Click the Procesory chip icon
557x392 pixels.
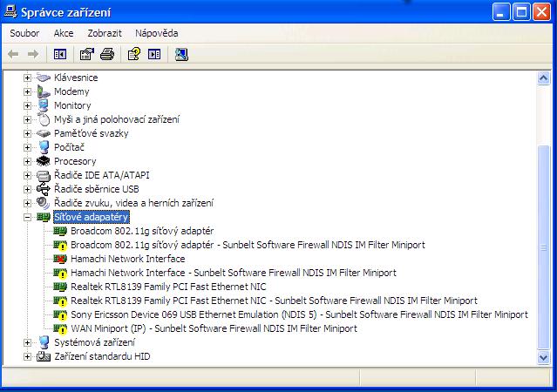(44, 161)
